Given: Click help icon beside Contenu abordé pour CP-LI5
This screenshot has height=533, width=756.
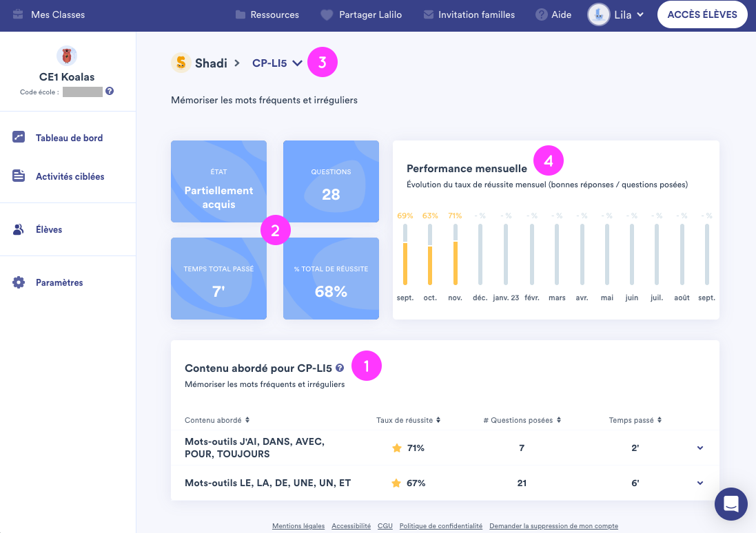Looking at the screenshot, I should pyautogui.click(x=339, y=368).
